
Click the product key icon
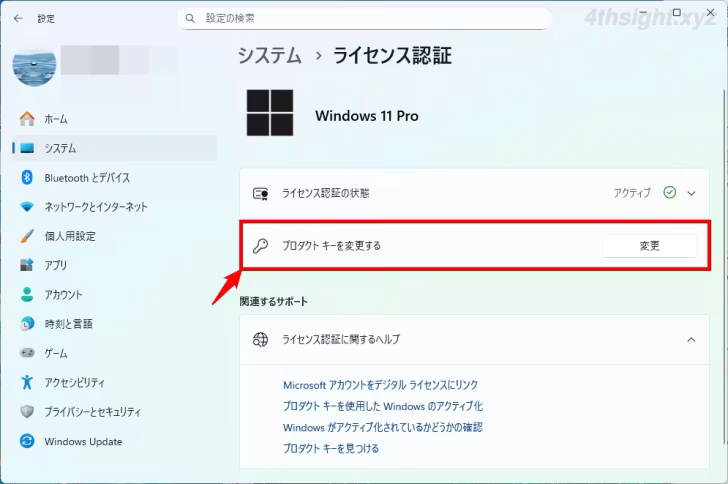260,246
